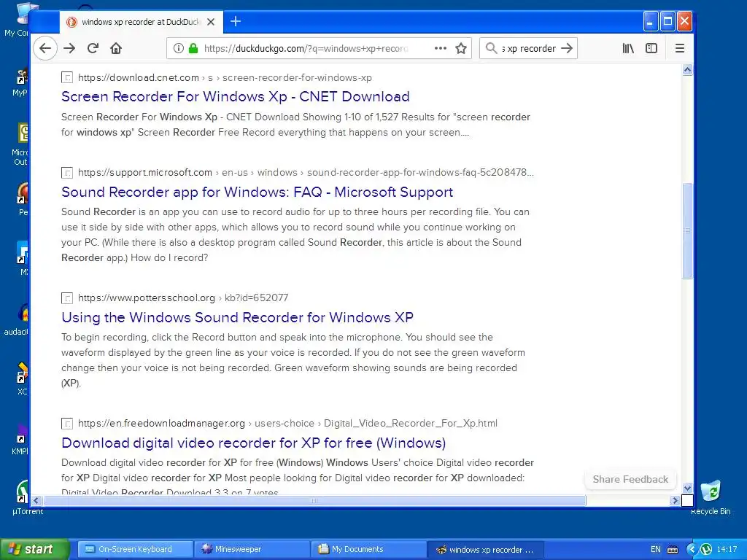Click the keyboard tray icon
The width and height of the screenshot is (747, 560).
pyautogui.click(x=672, y=550)
